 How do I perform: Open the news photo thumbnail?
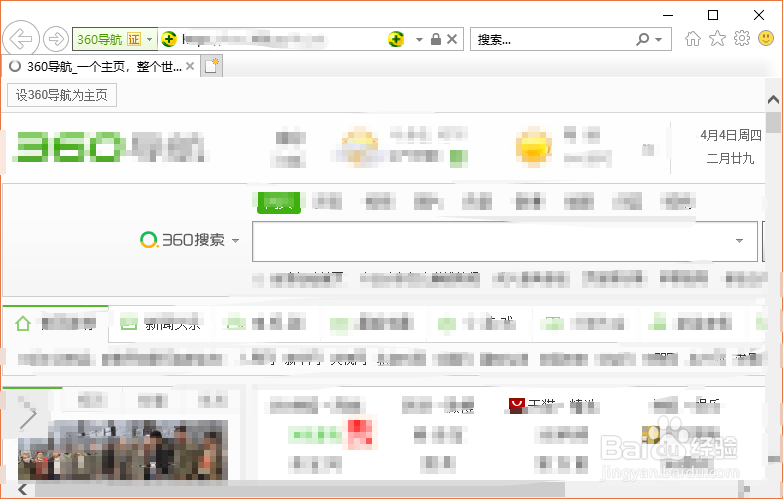(x=123, y=450)
